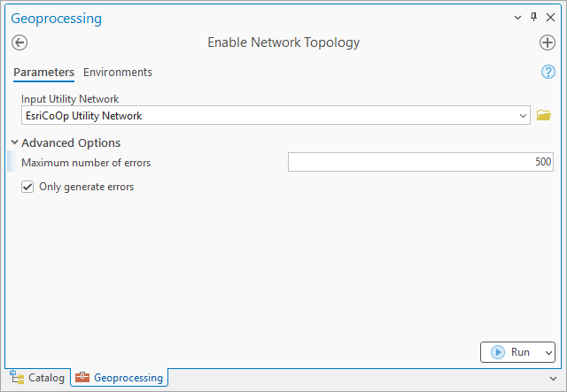Expand the bottom-right pane tabs chevron

click(554, 378)
